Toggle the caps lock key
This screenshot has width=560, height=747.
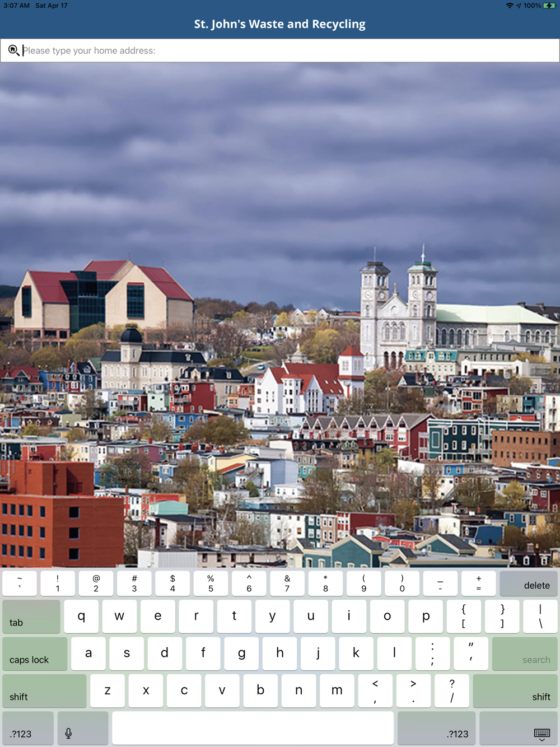click(x=35, y=653)
